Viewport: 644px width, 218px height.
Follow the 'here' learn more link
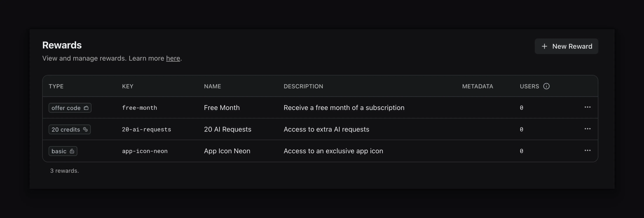pos(173,58)
